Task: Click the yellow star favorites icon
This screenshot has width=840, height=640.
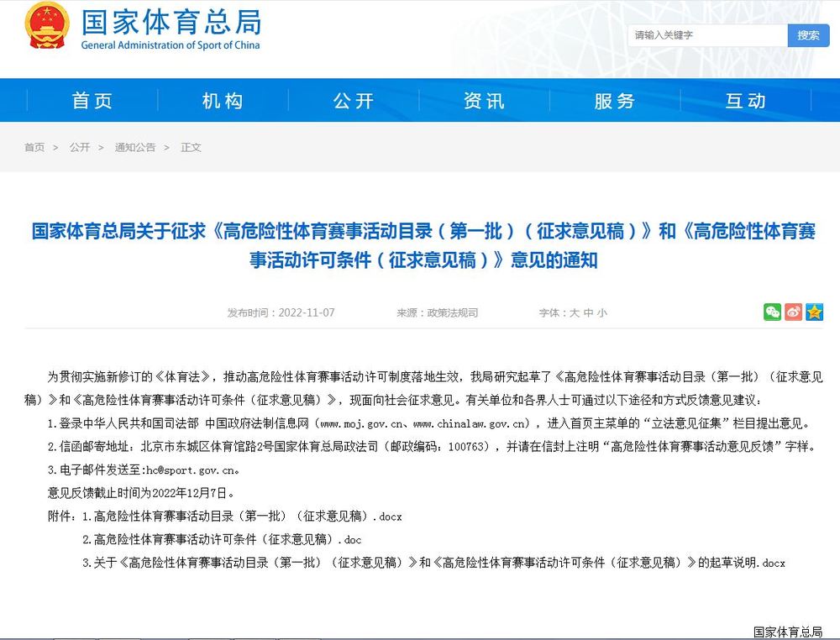Action: pos(814,312)
